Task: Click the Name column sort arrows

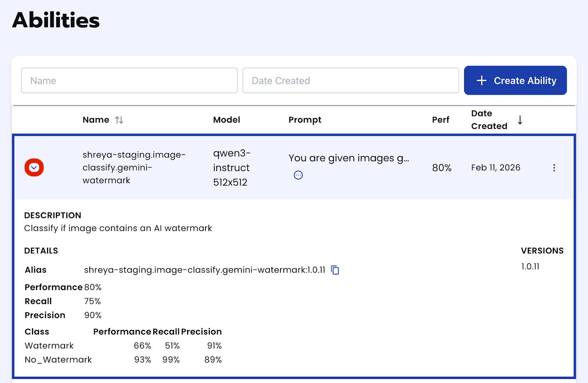Action: pos(119,120)
